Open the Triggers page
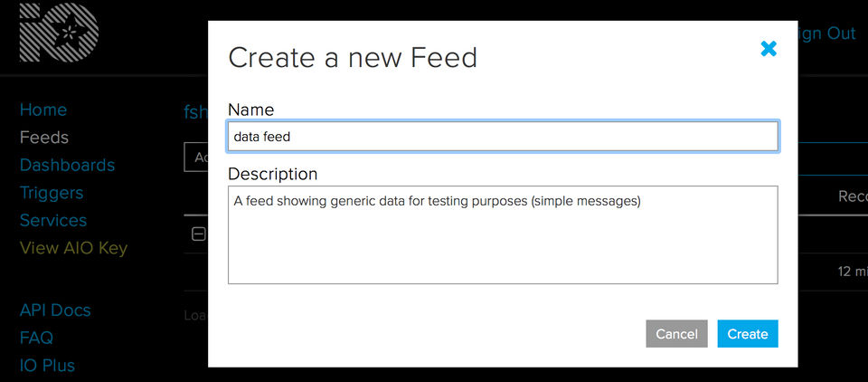868x382 pixels. 52,193
